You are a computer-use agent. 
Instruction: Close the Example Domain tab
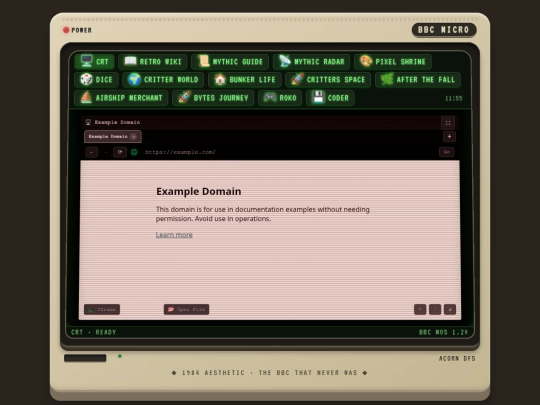pos(134,136)
